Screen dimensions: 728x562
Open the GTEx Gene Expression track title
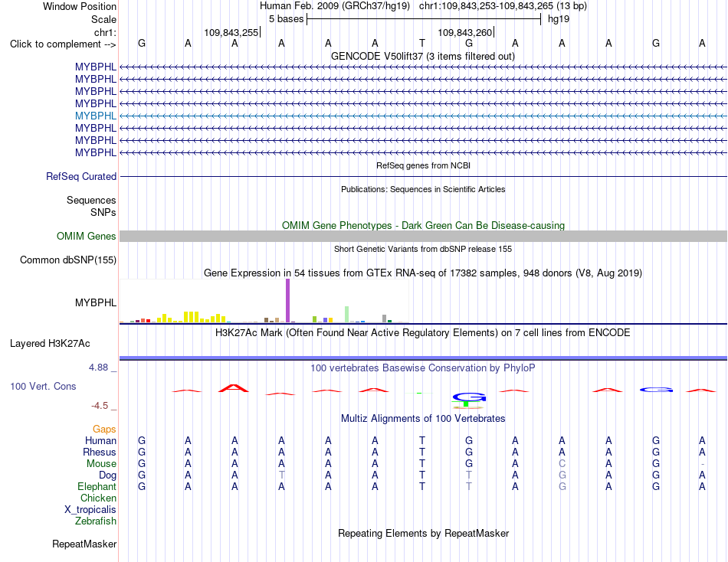(423, 273)
